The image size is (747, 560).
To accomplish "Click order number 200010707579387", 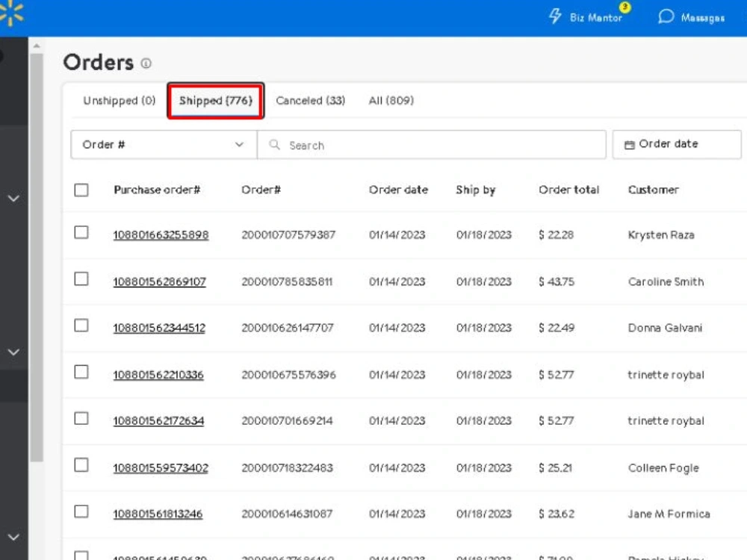I will tap(288, 235).
